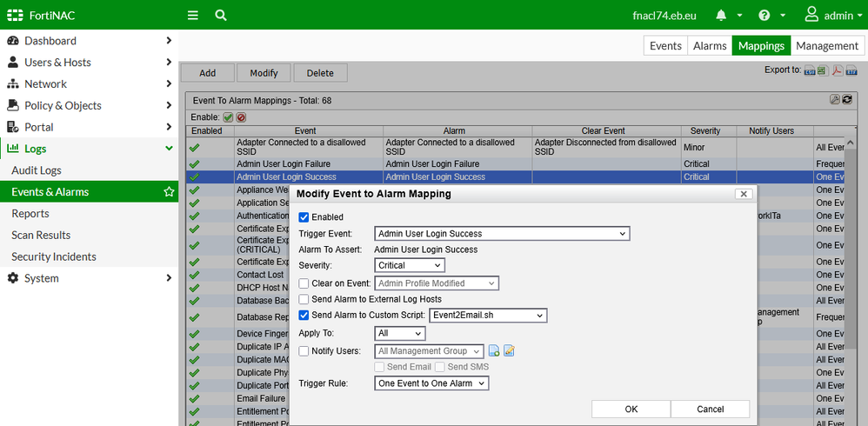Export the mappings to CSV

809,70
